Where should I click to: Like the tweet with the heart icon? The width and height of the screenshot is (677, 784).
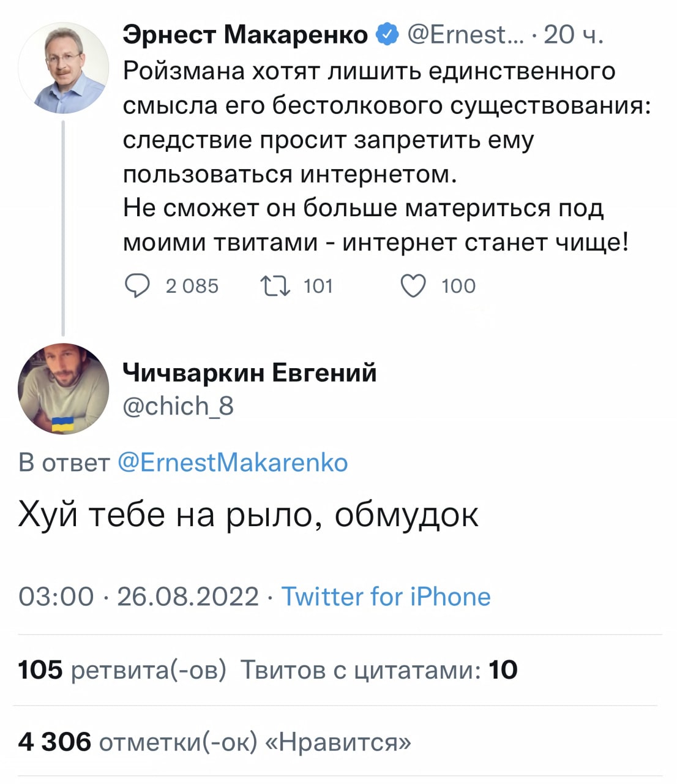413,286
